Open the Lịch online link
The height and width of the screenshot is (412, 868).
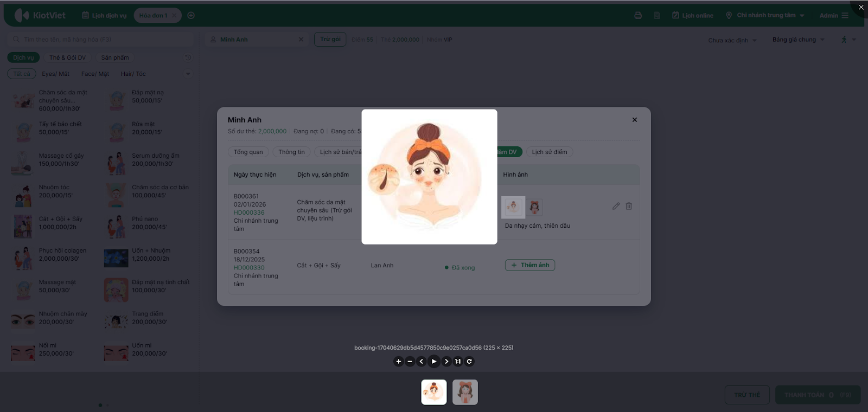[x=693, y=16]
